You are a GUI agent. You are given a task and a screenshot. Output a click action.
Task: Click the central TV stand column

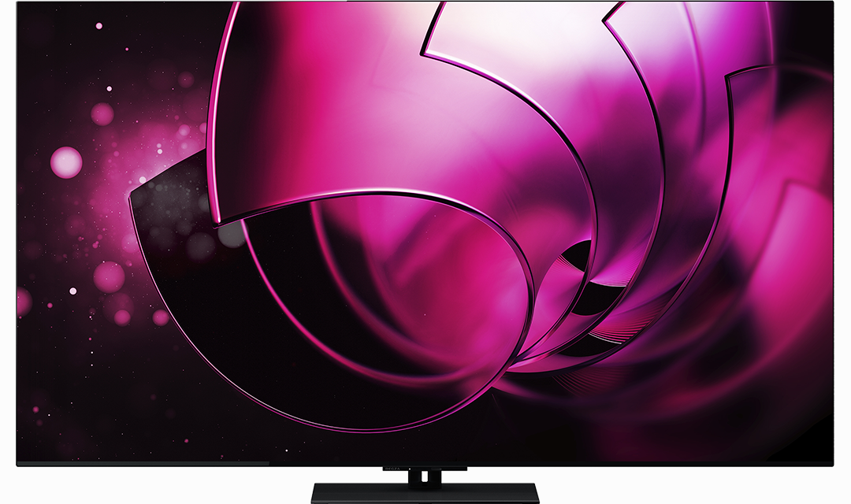point(425,479)
